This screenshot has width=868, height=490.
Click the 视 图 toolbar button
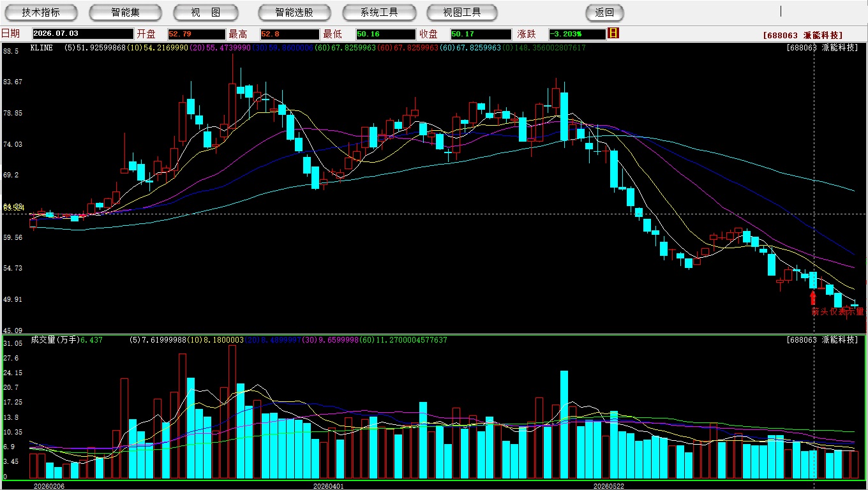(206, 12)
